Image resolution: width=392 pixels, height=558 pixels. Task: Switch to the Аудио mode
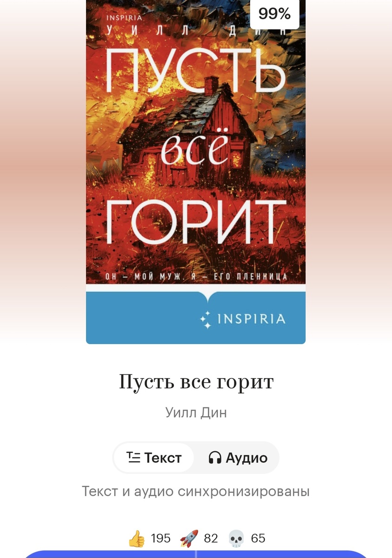click(x=237, y=458)
